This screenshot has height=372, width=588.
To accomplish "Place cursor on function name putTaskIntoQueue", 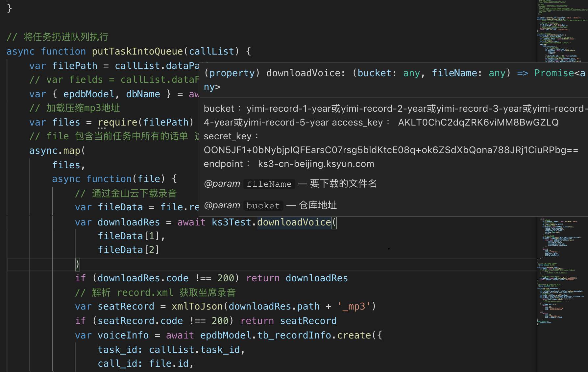I will [x=137, y=51].
